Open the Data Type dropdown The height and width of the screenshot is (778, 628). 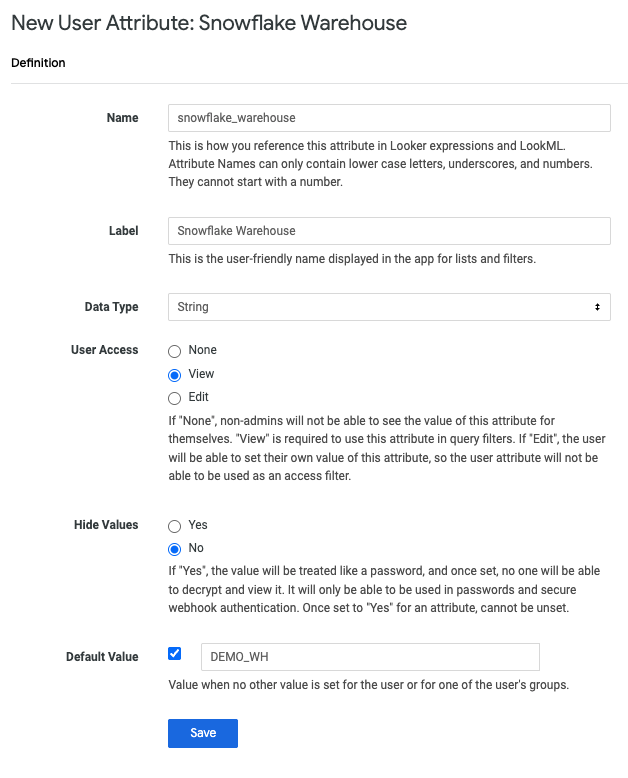389,307
